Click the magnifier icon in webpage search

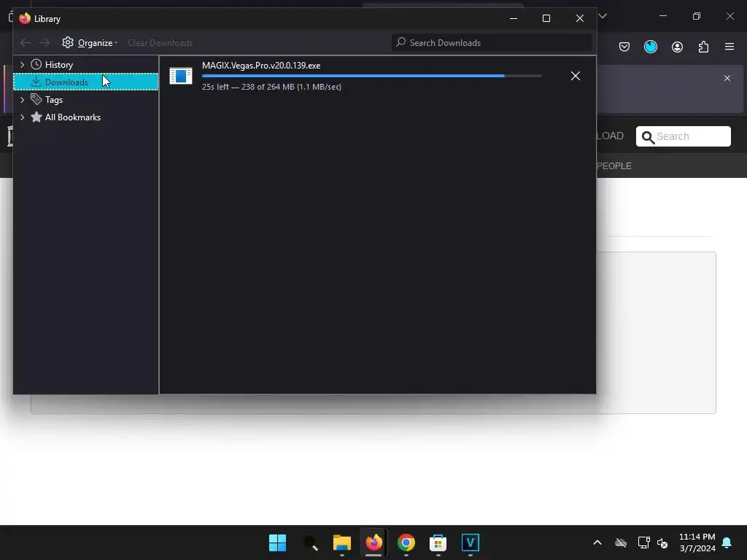point(648,138)
